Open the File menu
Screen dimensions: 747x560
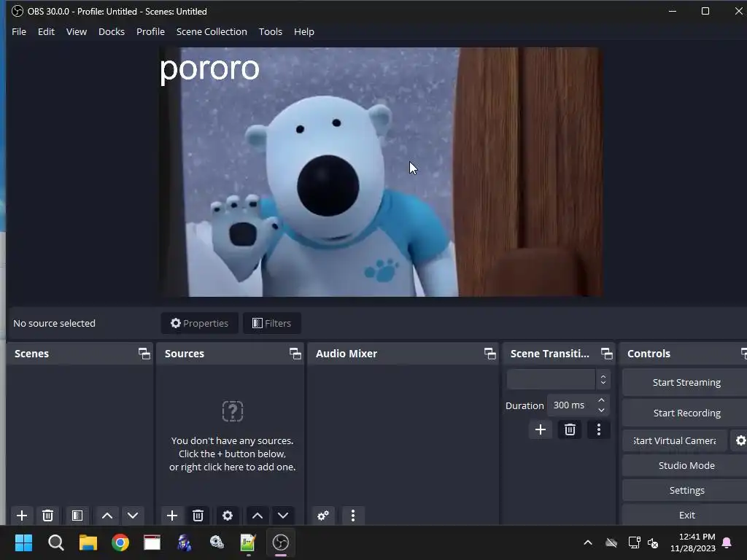pos(19,31)
